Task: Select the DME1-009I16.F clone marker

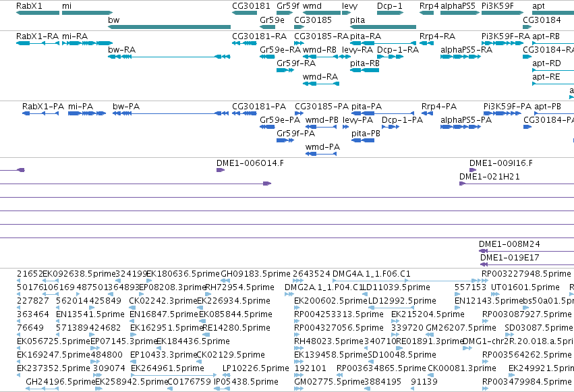Action: pos(473,170)
